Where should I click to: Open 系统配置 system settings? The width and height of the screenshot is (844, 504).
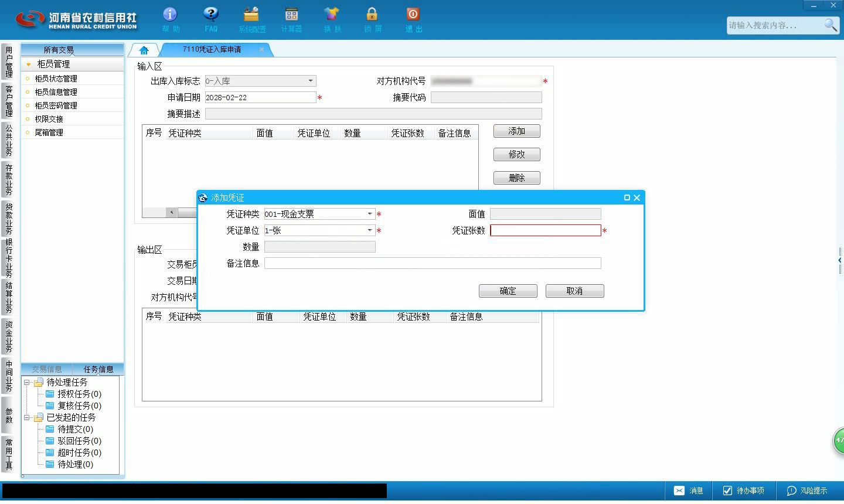tap(251, 19)
